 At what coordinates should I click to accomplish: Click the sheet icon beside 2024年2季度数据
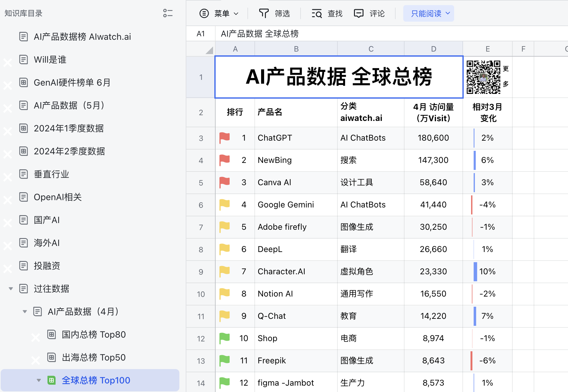(24, 151)
